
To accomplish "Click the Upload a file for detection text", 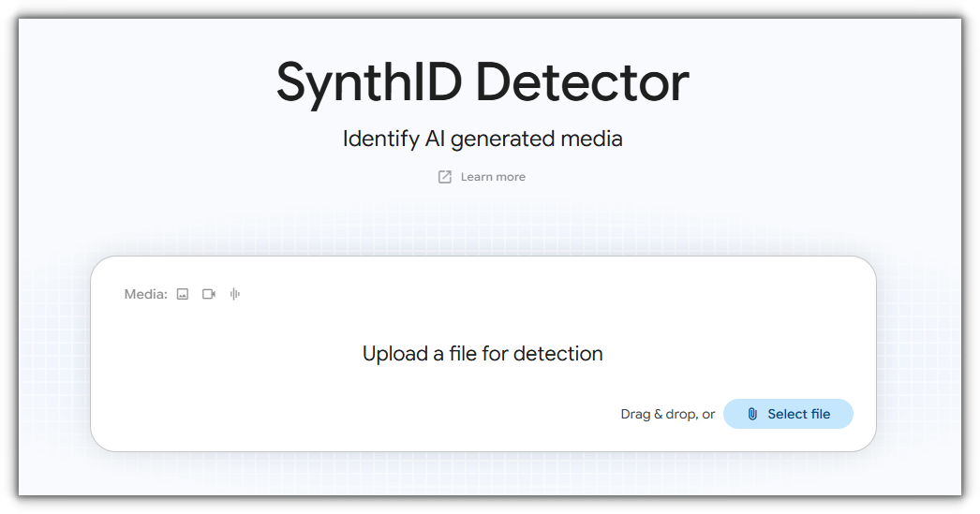I will [483, 354].
